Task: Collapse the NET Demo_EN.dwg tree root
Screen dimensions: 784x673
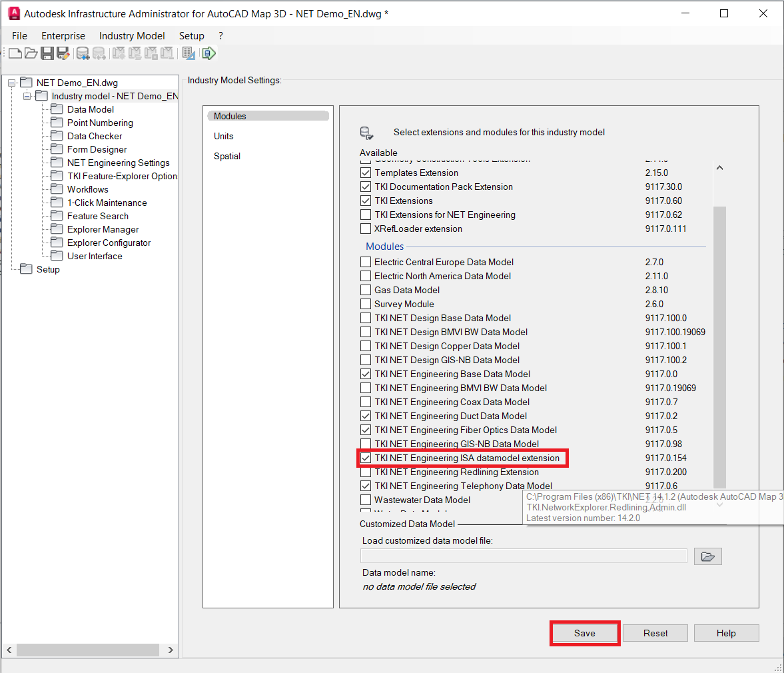Action: coord(11,83)
